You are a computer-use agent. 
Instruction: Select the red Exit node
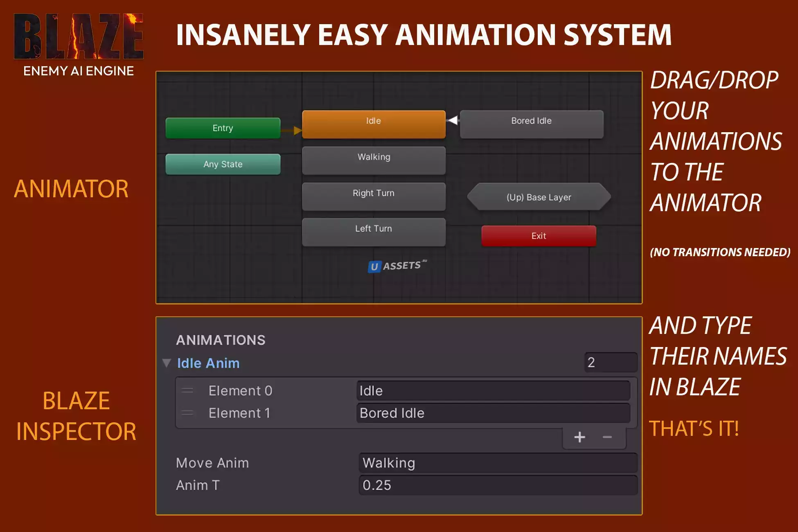(x=538, y=236)
